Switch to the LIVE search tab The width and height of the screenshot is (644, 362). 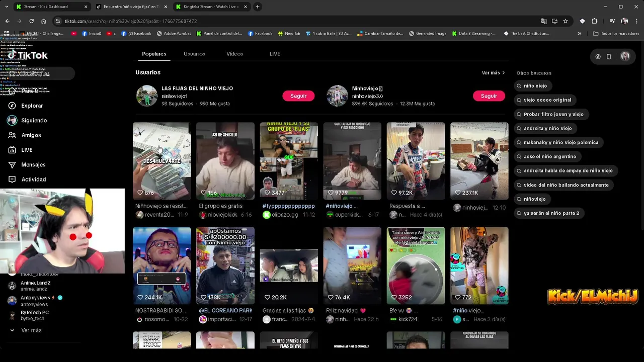click(275, 54)
